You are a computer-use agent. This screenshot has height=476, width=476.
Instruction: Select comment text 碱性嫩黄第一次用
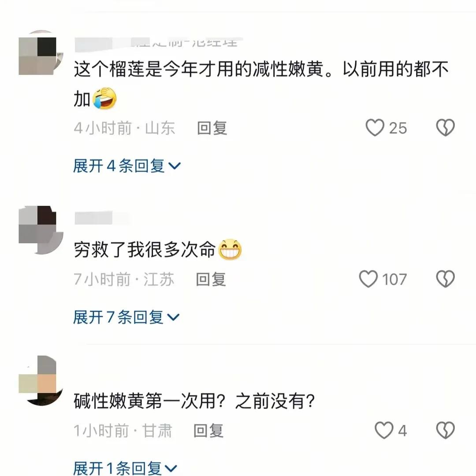click(x=145, y=401)
